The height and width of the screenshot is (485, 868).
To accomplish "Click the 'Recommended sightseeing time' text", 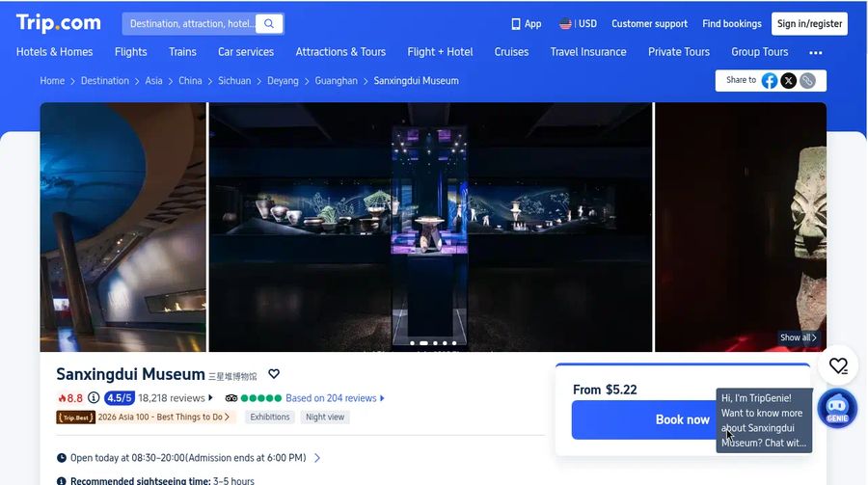I will point(141,480).
